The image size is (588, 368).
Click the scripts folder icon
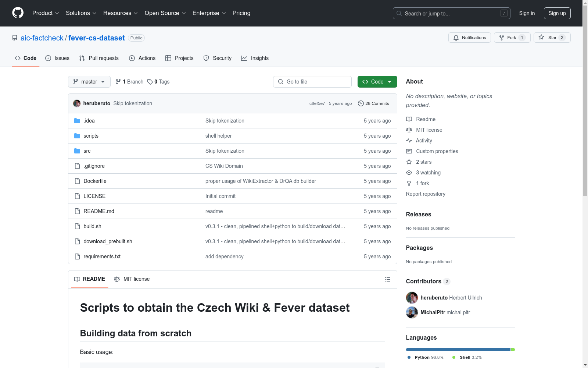point(77,136)
